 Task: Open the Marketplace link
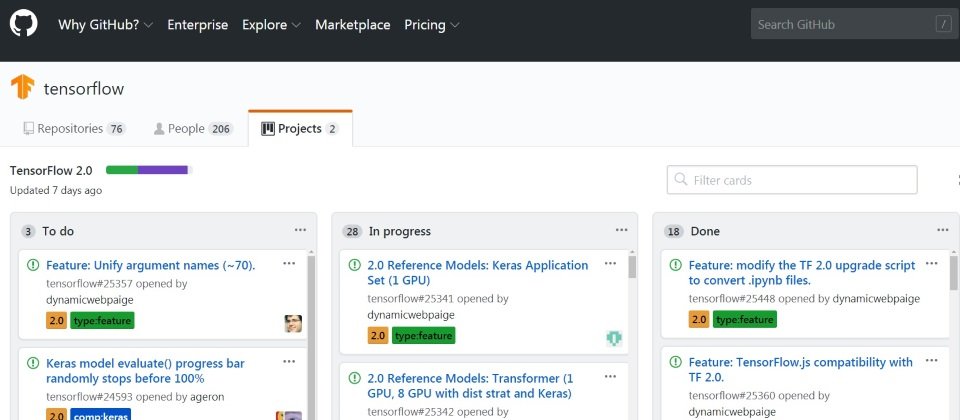353,25
